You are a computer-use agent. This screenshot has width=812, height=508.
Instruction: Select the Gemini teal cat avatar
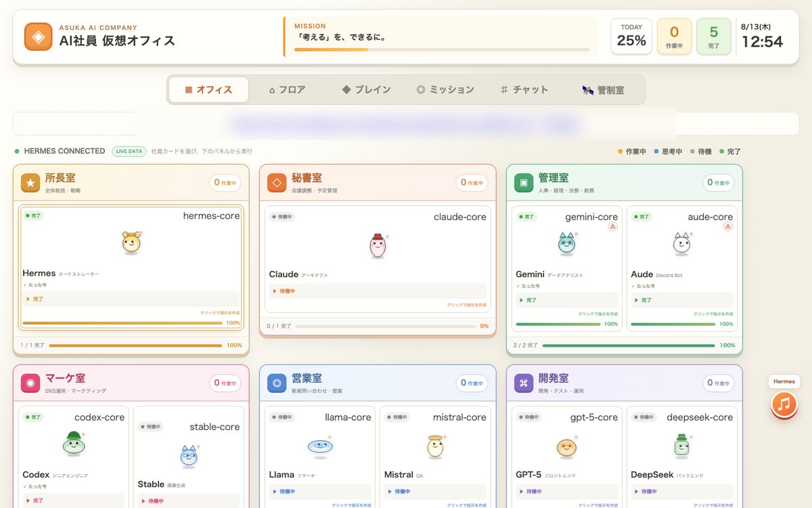point(566,243)
